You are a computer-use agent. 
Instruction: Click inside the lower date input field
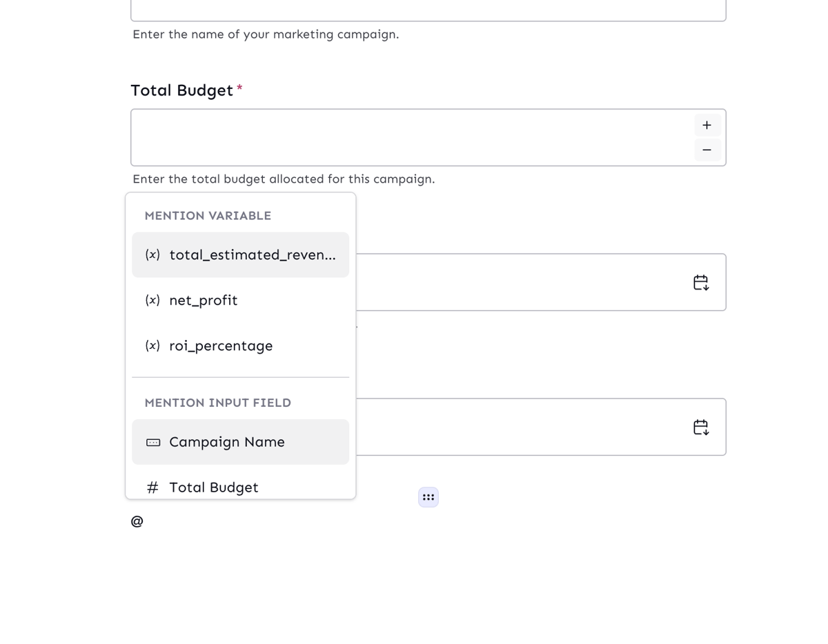pos(517,427)
